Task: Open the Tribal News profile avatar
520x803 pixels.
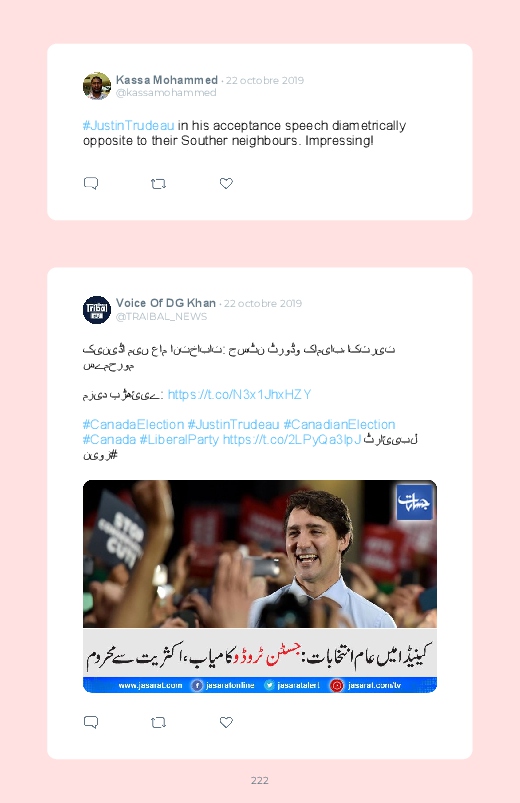Action: click(x=97, y=310)
